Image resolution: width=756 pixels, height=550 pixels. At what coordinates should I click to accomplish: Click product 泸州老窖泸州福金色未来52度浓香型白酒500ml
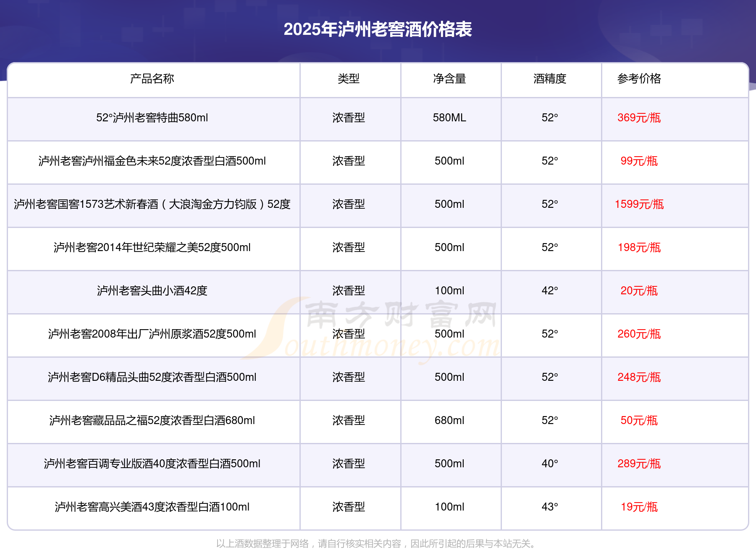click(x=152, y=161)
